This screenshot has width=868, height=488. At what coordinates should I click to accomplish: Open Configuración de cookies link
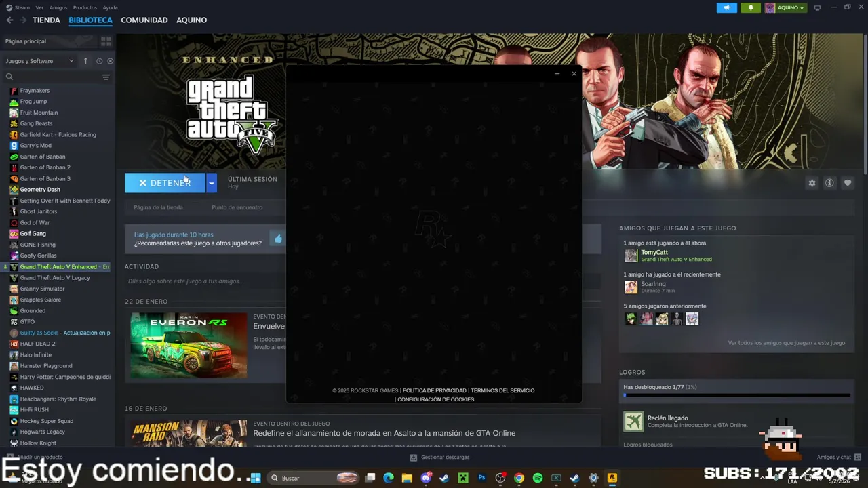coord(436,399)
